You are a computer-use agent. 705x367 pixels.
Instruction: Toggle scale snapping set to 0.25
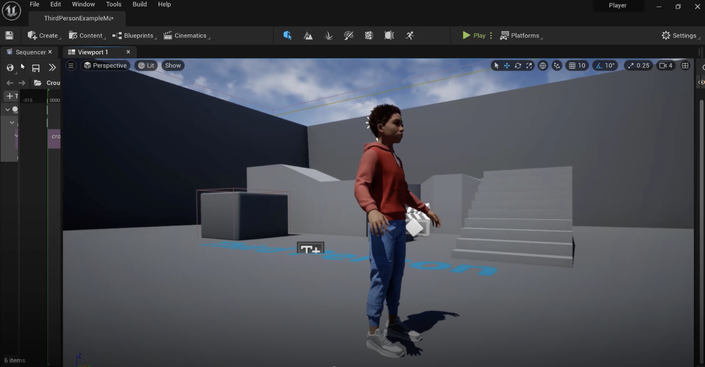[638, 66]
